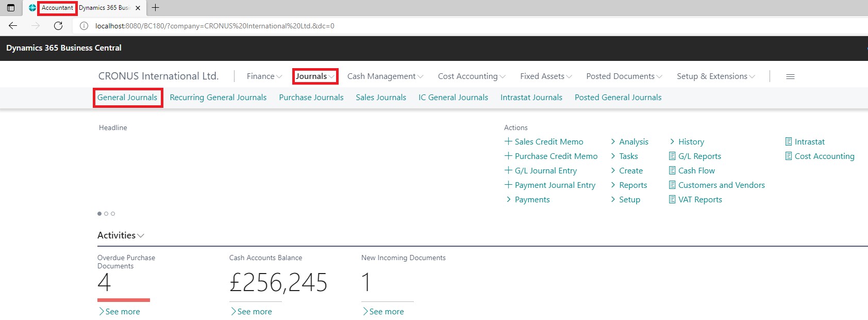Select the first headline page dot
868x320 pixels.
click(x=99, y=214)
